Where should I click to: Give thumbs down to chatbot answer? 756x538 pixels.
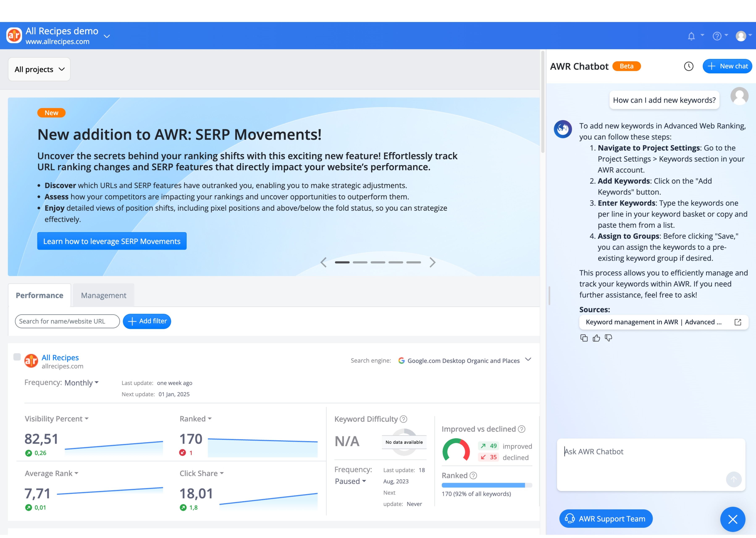pos(609,338)
